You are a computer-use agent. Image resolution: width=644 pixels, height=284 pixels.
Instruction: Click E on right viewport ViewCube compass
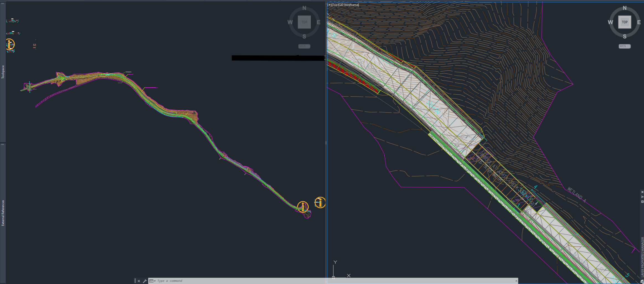[x=639, y=22]
